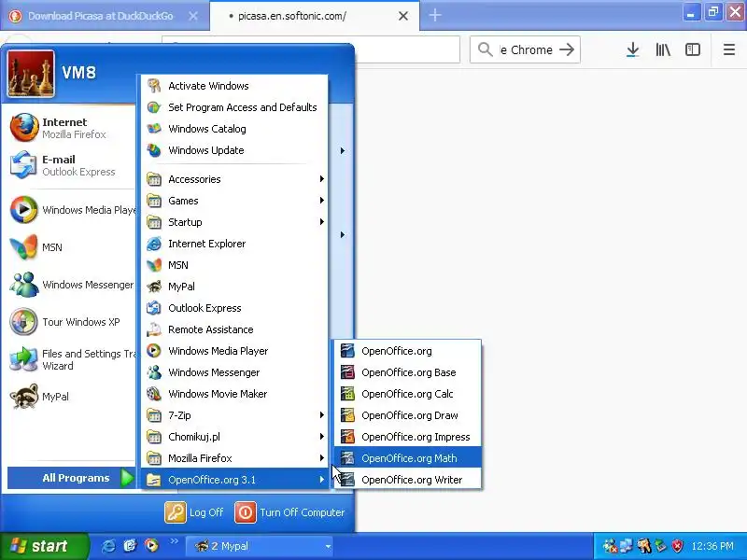Viewport: 747px width, 560px height.
Task: Expand the 7-Zip submenu
Action: point(234,415)
